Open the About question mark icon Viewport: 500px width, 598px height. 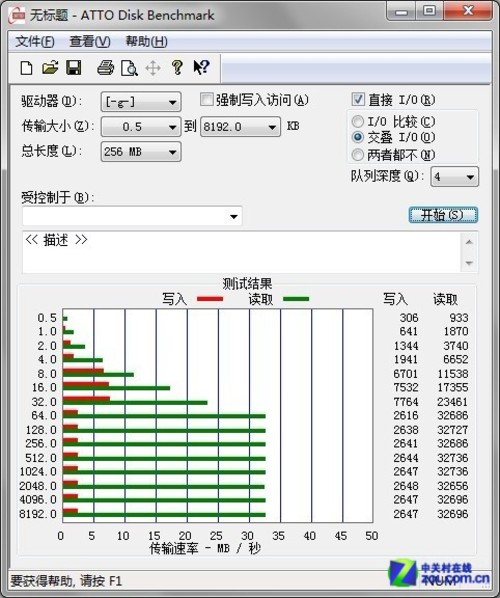(x=177, y=68)
